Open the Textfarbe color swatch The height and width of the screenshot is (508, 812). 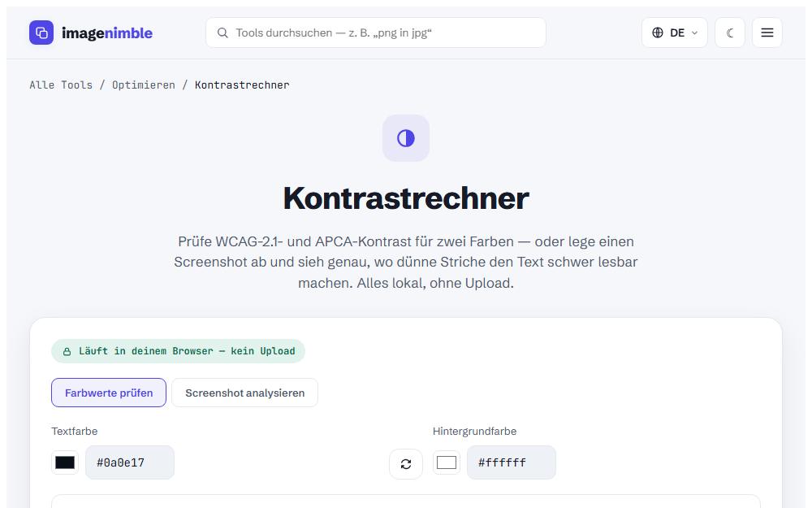[65, 462]
